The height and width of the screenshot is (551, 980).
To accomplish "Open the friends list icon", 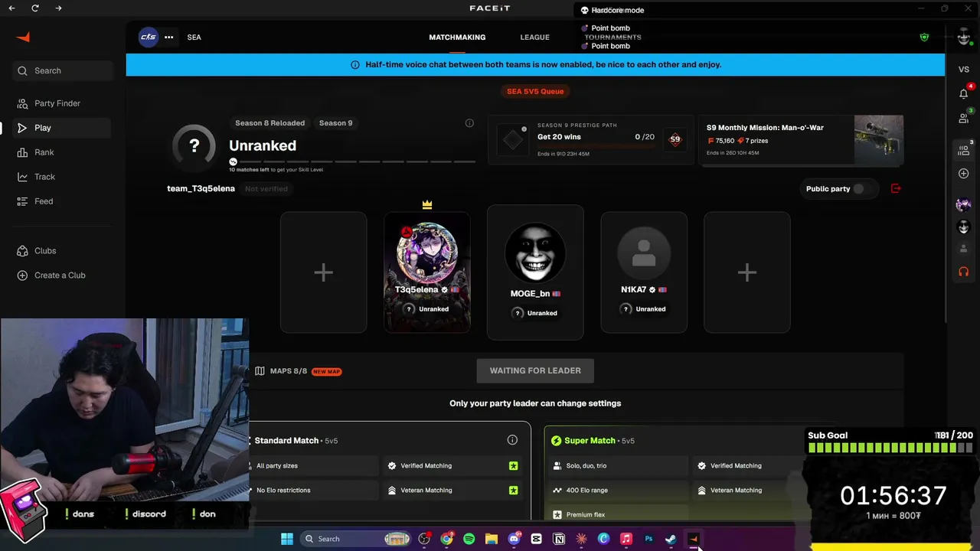I will coord(964,119).
